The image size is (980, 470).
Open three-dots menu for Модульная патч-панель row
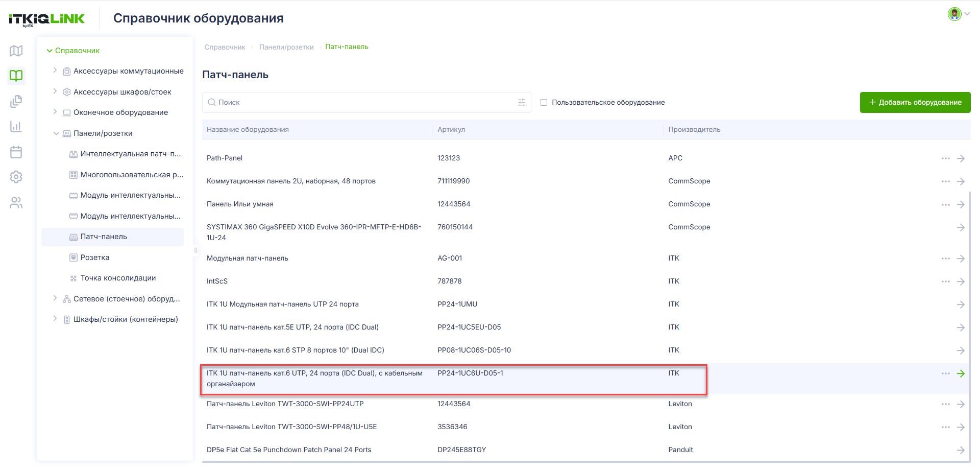(x=946, y=258)
